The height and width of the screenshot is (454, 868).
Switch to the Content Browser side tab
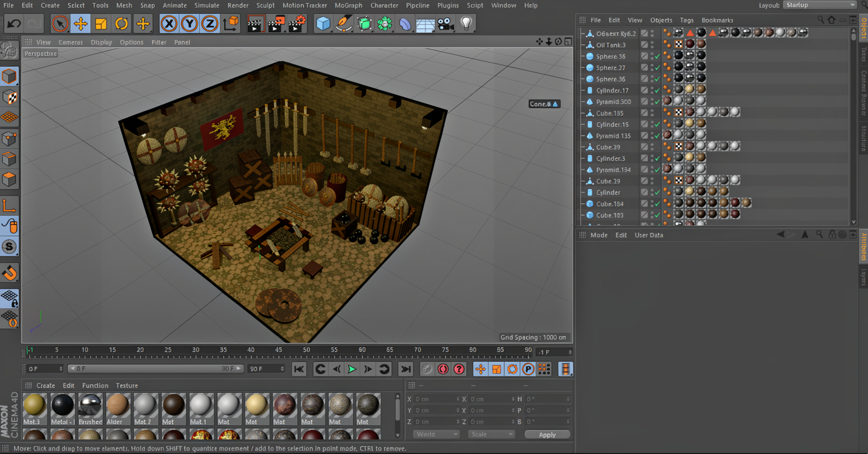[864, 93]
